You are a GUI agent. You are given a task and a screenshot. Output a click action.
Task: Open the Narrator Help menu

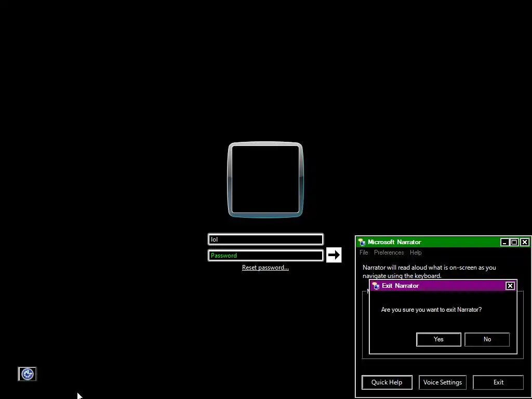pos(416,252)
